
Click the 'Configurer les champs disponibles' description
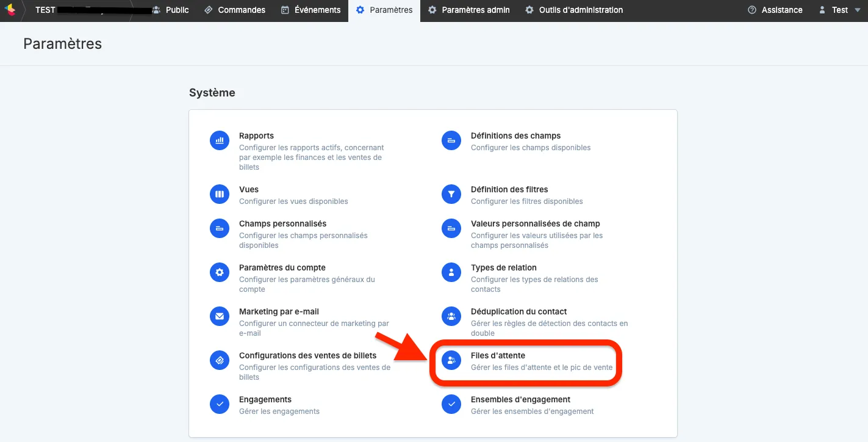[531, 148]
